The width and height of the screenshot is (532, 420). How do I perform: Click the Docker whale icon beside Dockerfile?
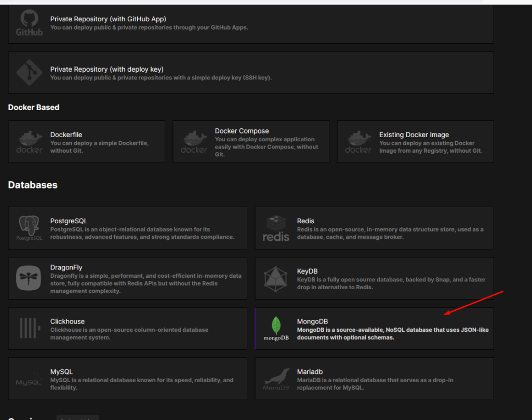tap(29, 142)
